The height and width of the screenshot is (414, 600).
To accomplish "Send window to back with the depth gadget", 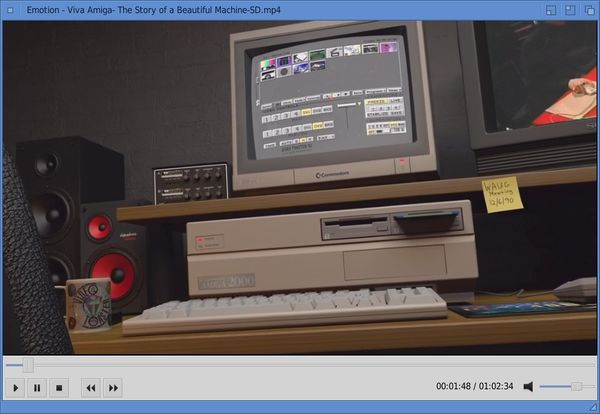I will tap(588, 9).
